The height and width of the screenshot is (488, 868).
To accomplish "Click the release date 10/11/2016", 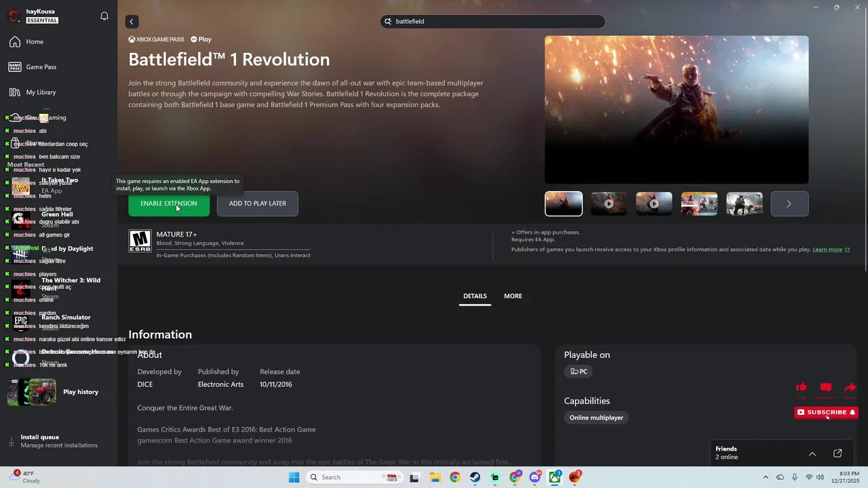I will point(276,384).
